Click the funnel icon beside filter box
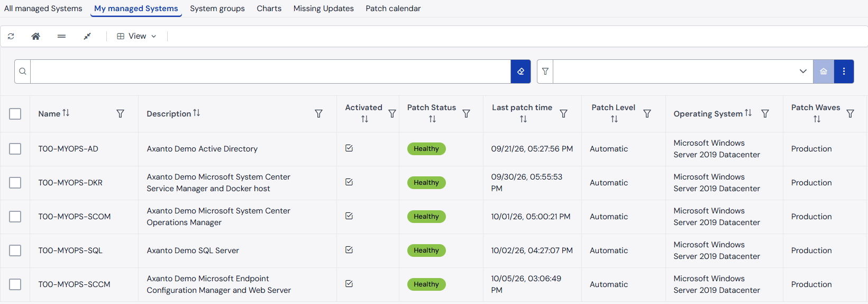The width and height of the screenshot is (868, 304). (545, 71)
